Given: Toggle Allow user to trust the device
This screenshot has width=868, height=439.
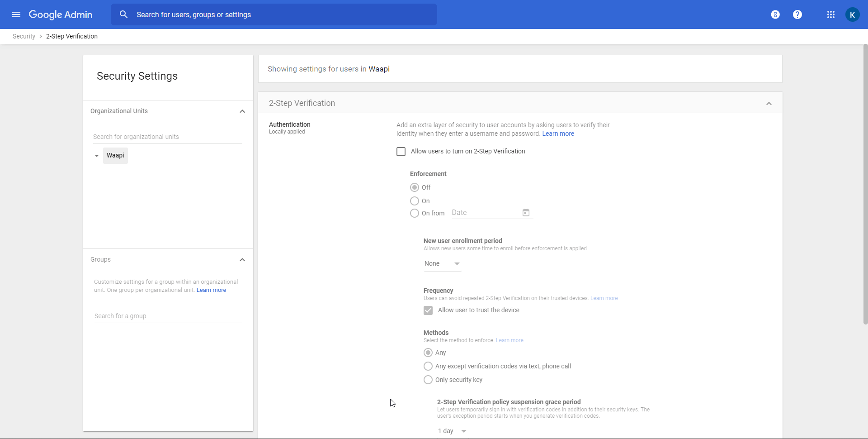Looking at the screenshot, I should tap(428, 310).
